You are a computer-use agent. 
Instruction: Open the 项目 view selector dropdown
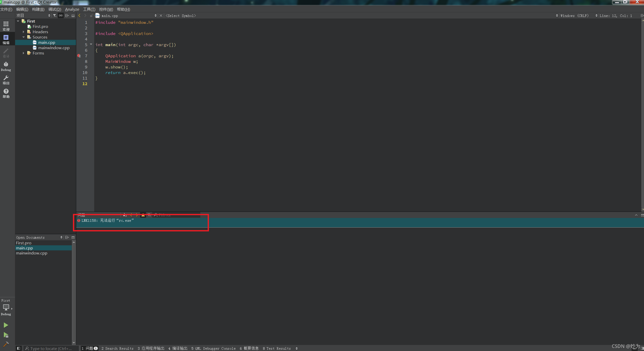coord(33,16)
